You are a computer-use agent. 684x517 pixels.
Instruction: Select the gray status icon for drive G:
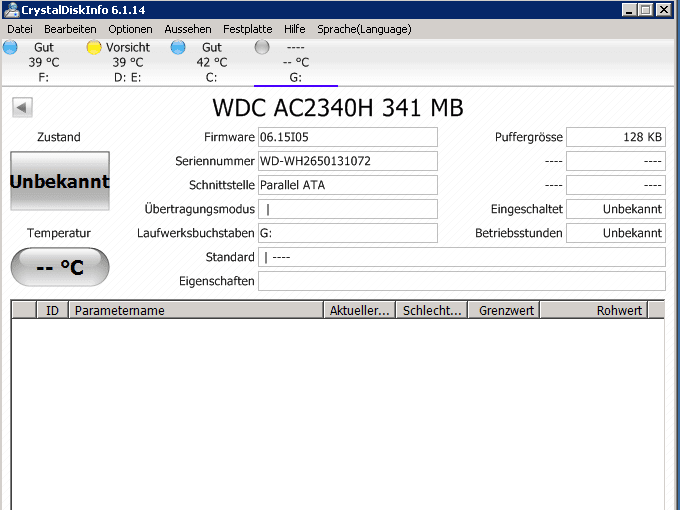pos(262,47)
